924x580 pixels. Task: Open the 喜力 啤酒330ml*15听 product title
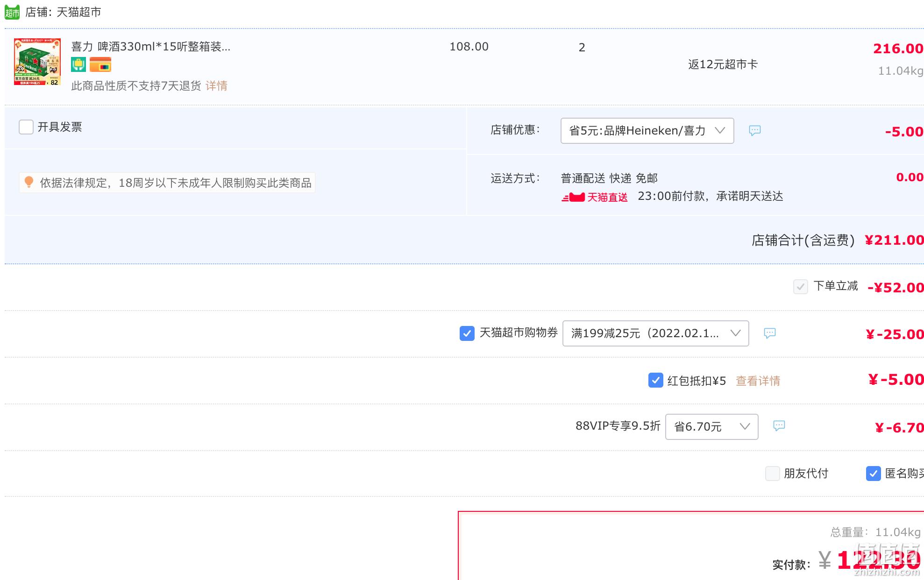(x=150, y=47)
